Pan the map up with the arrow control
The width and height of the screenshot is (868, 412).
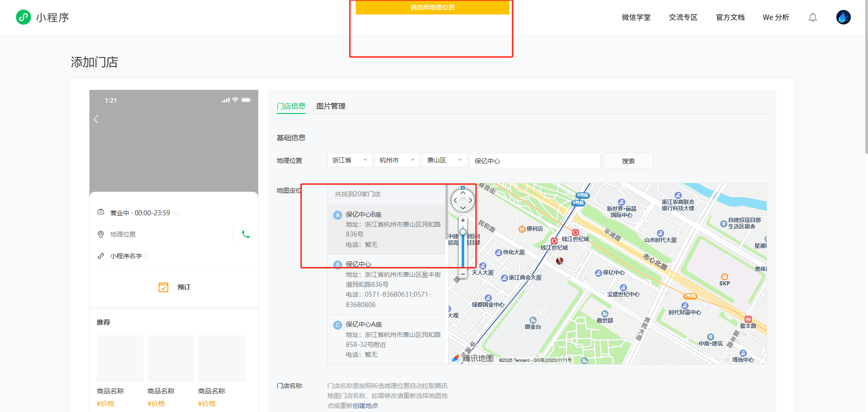tap(463, 193)
